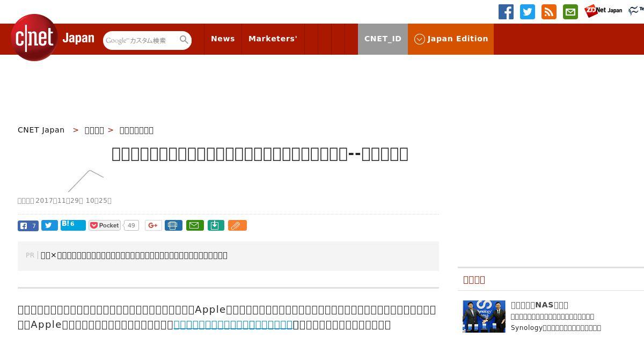
Task: Click the article date 2017 11 29 text
Action: click(x=64, y=201)
